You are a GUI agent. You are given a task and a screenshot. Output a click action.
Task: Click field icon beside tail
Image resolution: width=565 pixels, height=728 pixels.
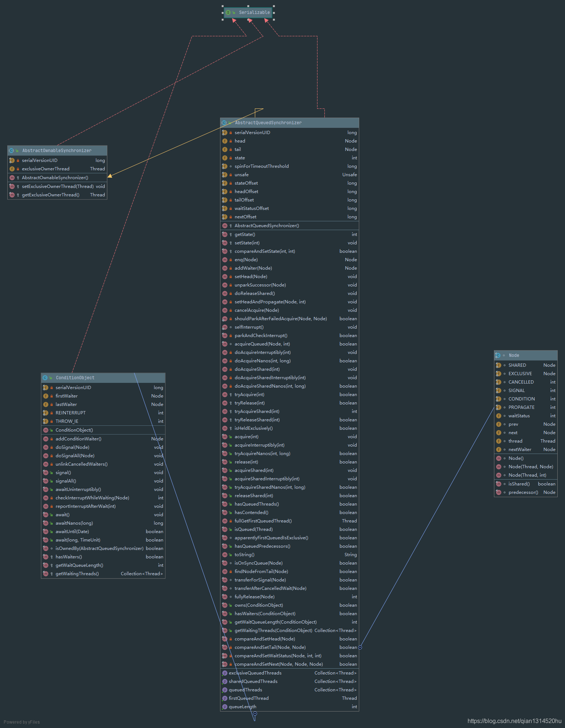click(224, 149)
